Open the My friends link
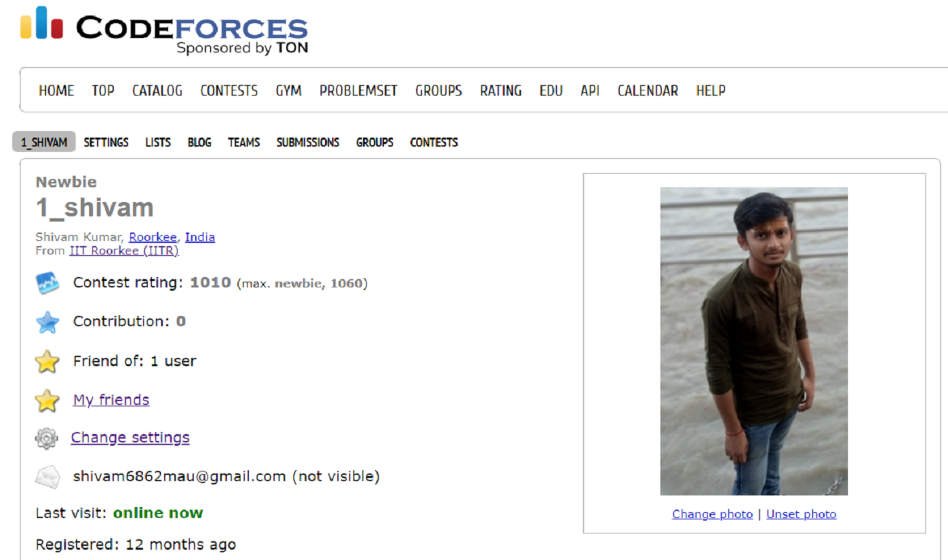The width and height of the screenshot is (948, 560). 111,400
